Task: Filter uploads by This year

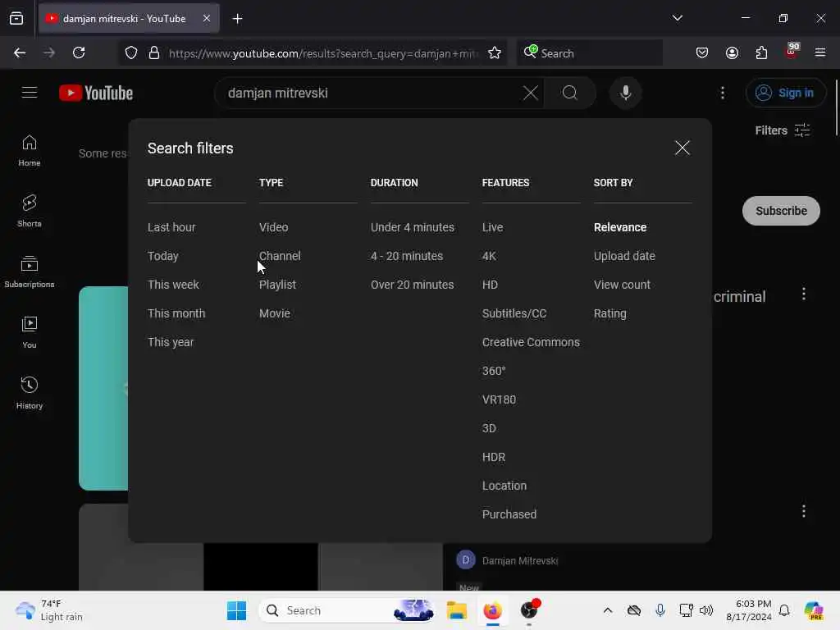Action: 171,342
